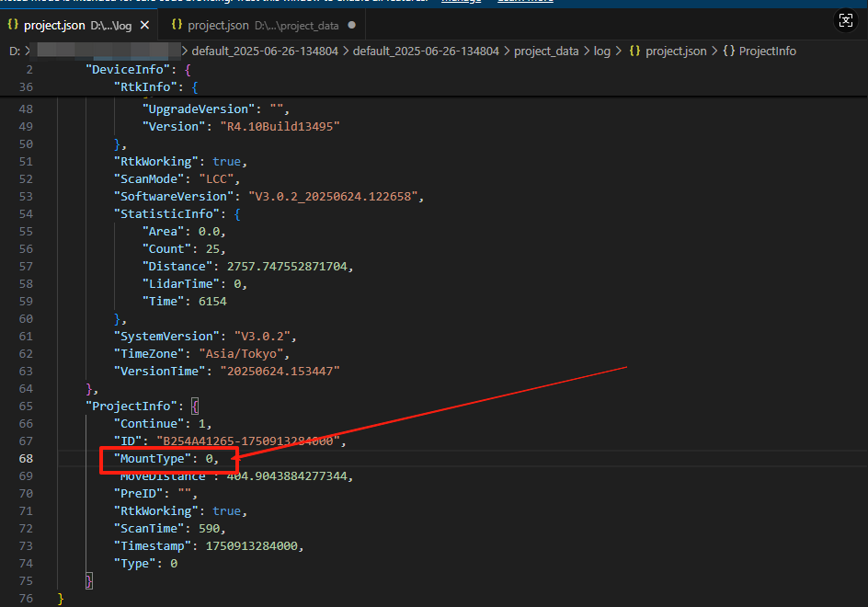
Task: Click opening brace after "StatisticInfo"
Action: [237, 213]
